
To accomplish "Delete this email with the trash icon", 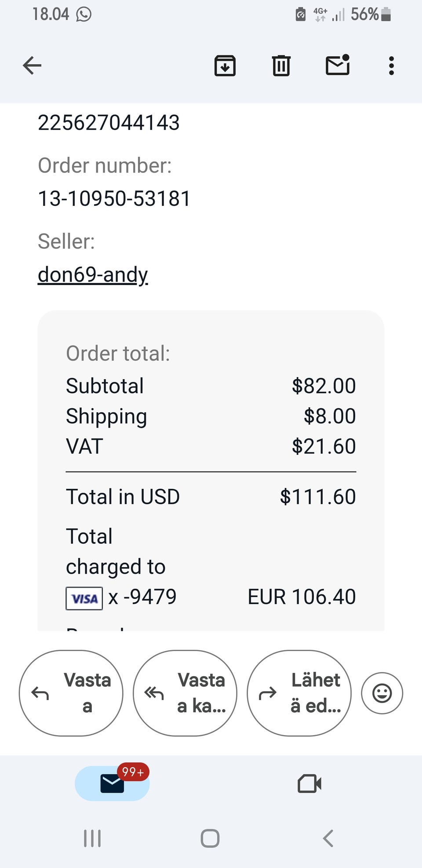I will point(281,66).
